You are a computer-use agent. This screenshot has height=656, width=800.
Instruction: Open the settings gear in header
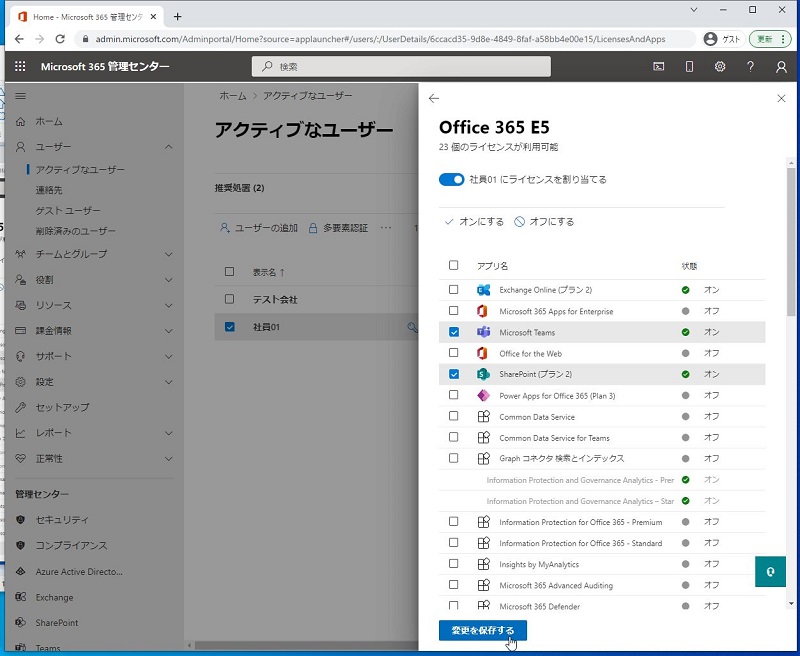[x=720, y=66]
